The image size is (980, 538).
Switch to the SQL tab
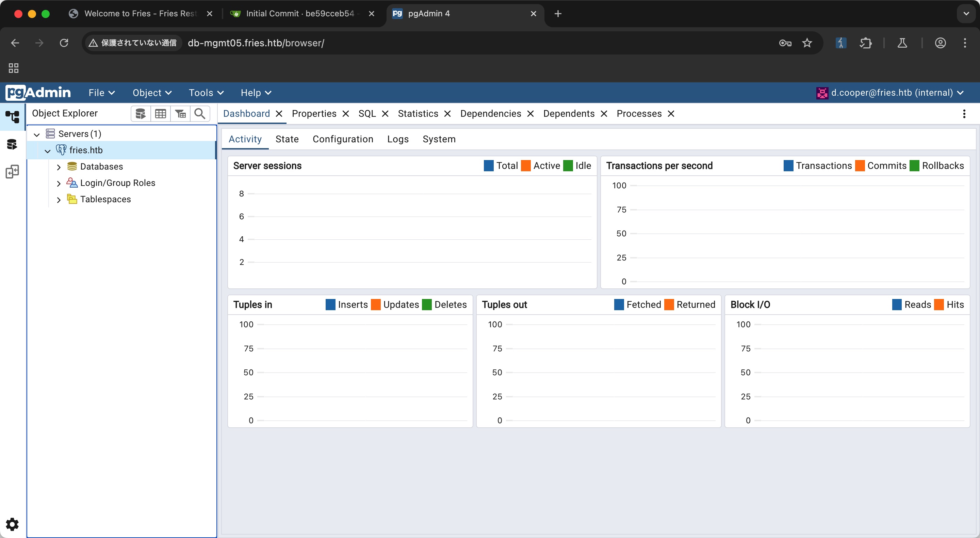click(367, 114)
